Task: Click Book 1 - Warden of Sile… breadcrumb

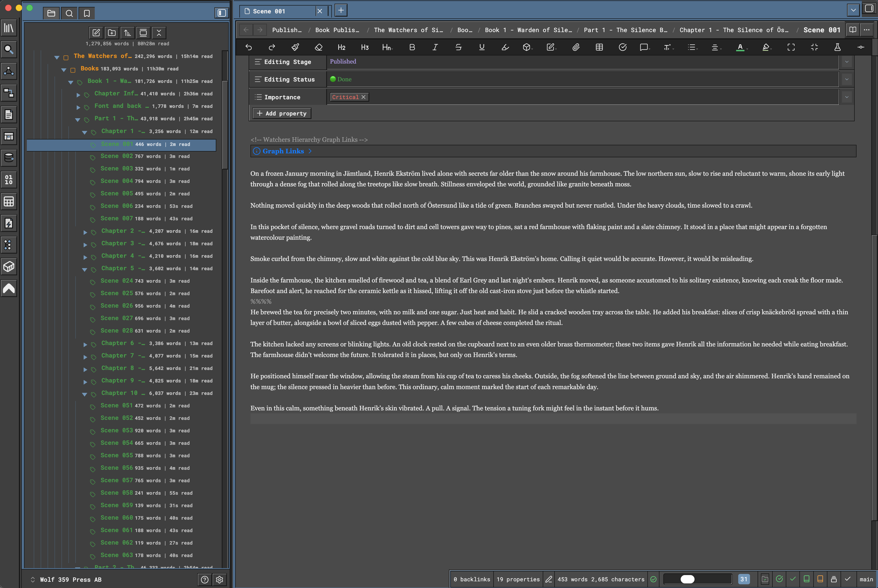Action: point(528,30)
